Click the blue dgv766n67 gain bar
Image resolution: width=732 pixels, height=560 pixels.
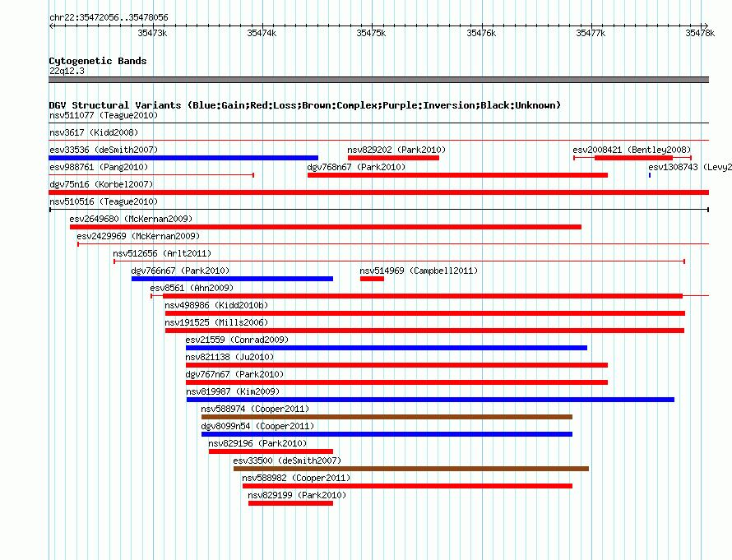[232, 279]
